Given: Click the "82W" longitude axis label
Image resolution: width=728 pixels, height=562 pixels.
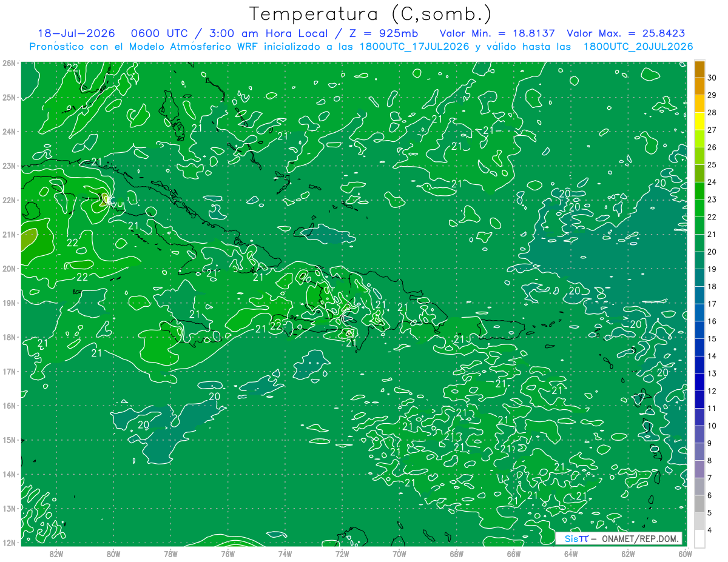Looking at the screenshot, I should click(x=56, y=554).
